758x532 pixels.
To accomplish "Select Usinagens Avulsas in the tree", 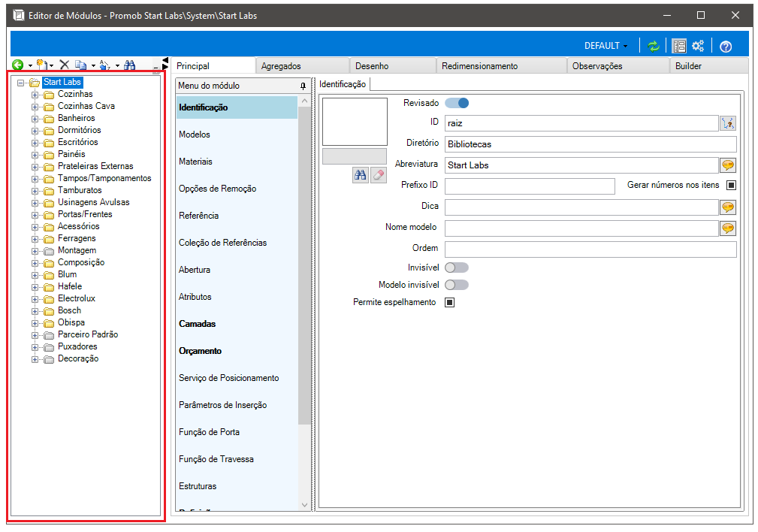I will click(94, 203).
